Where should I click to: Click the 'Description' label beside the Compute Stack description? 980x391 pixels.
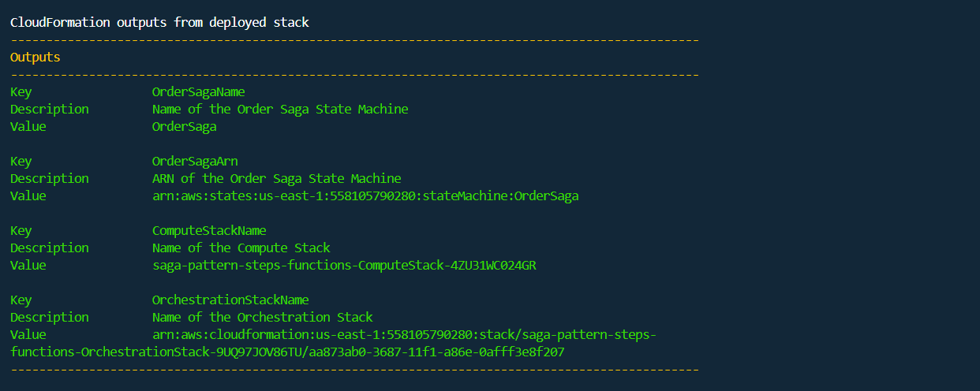click(x=49, y=248)
